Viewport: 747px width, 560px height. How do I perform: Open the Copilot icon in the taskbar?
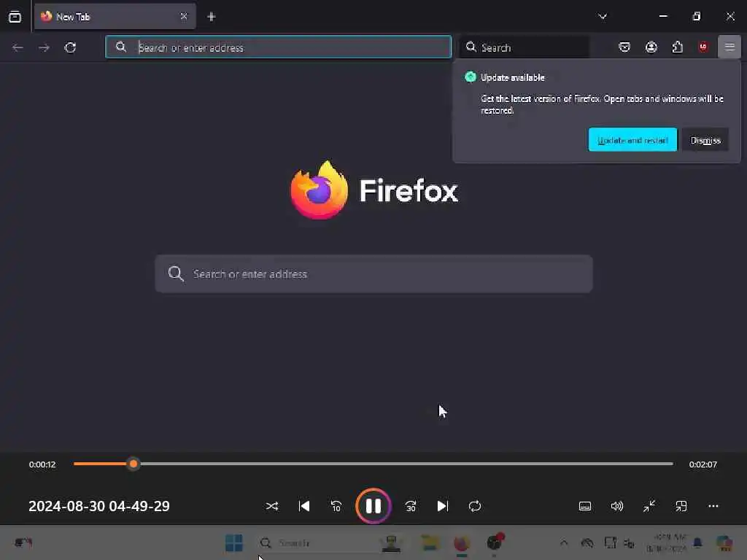click(724, 542)
